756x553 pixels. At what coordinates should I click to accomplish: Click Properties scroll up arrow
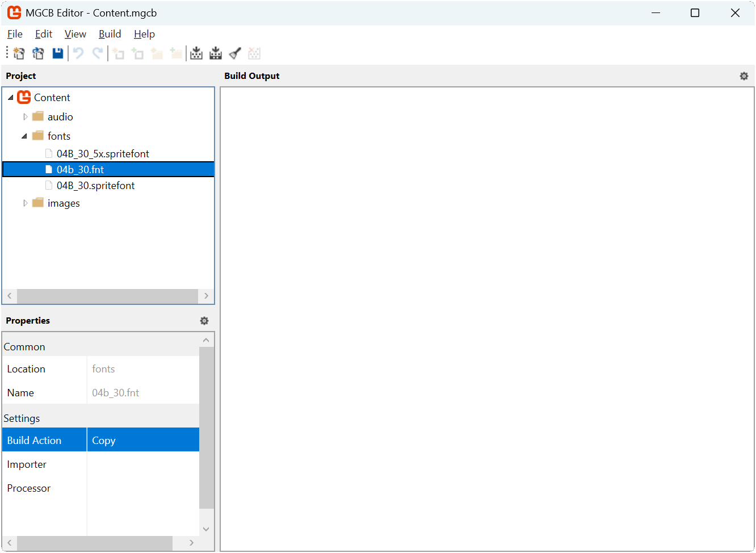pyautogui.click(x=206, y=340)
